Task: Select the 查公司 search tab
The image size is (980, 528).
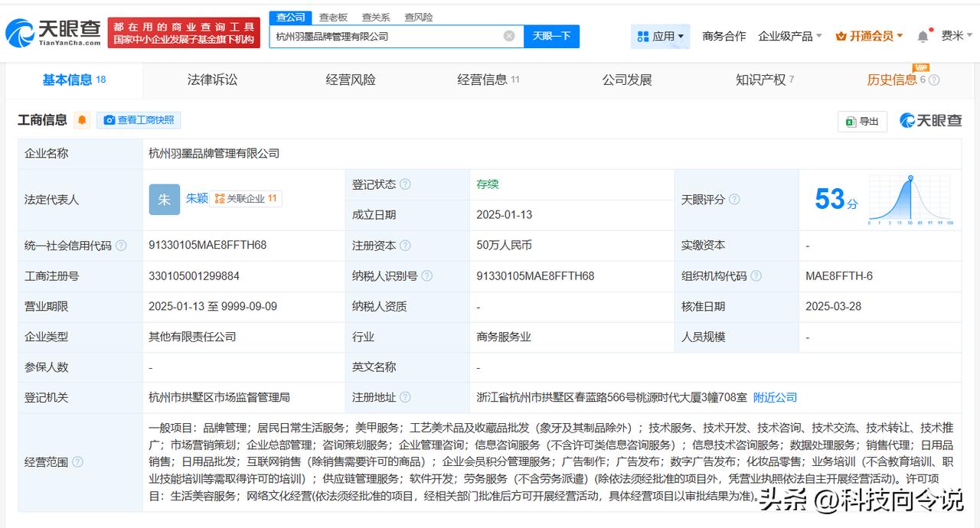Action: pos(290,17)
